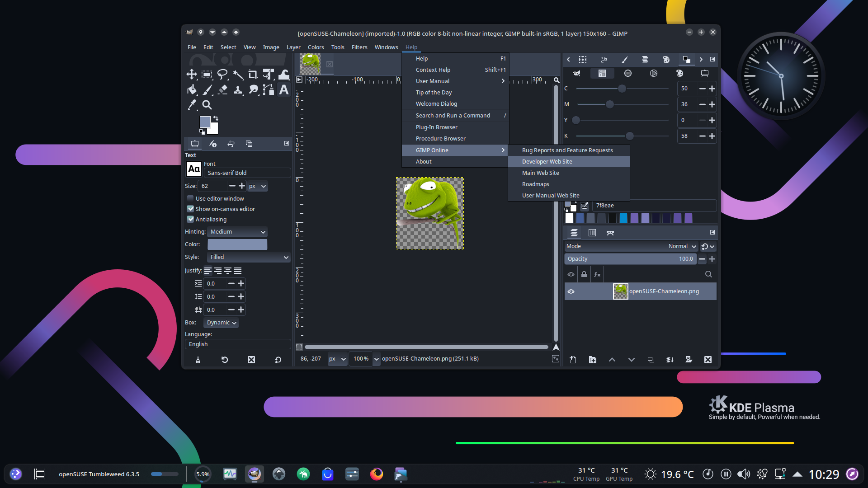Toggle right text justification
The image size is (868, 488).
pos(218,271)
